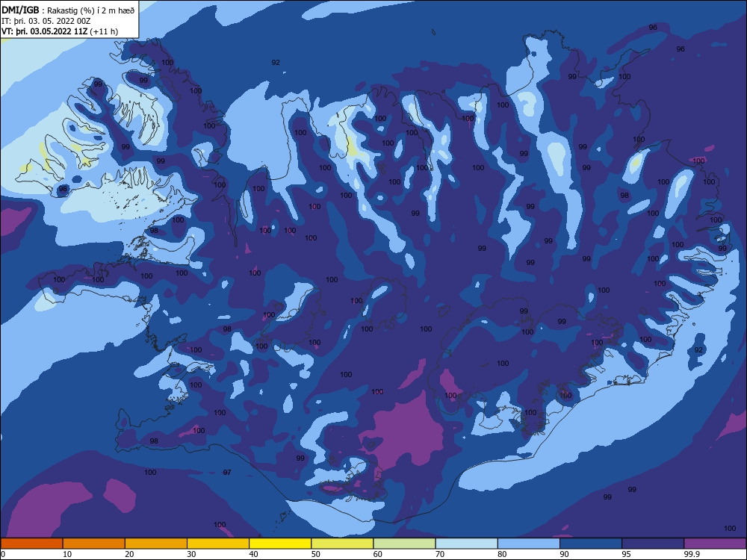Image resolution: width=747 pixels, height=560 pixels.
Task: Click the '97' humidity value on the map
Action: point(227,472)
